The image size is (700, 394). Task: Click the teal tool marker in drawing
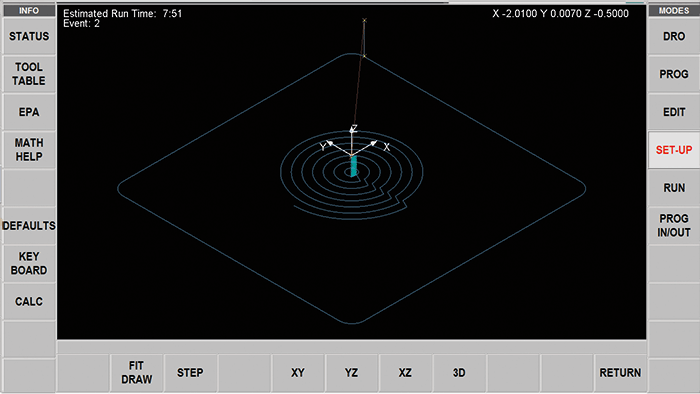coord(354,166)
